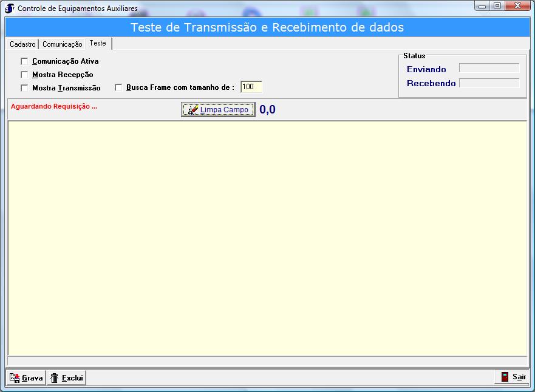Click the Enviando status field
Image resolution: width=535 pixels, height=392 pixels.
489,69
